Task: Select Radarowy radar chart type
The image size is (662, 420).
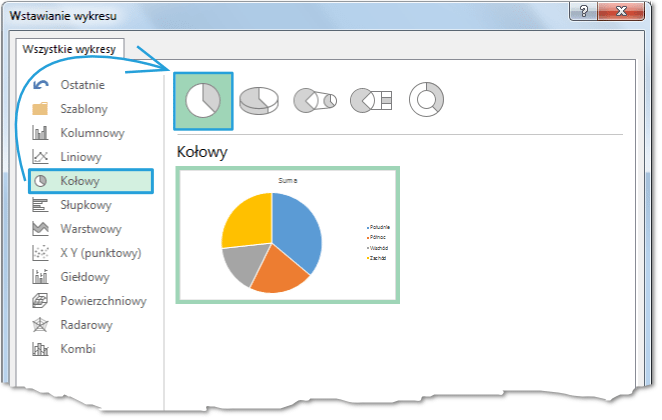Action: click(x=86, y=325)
